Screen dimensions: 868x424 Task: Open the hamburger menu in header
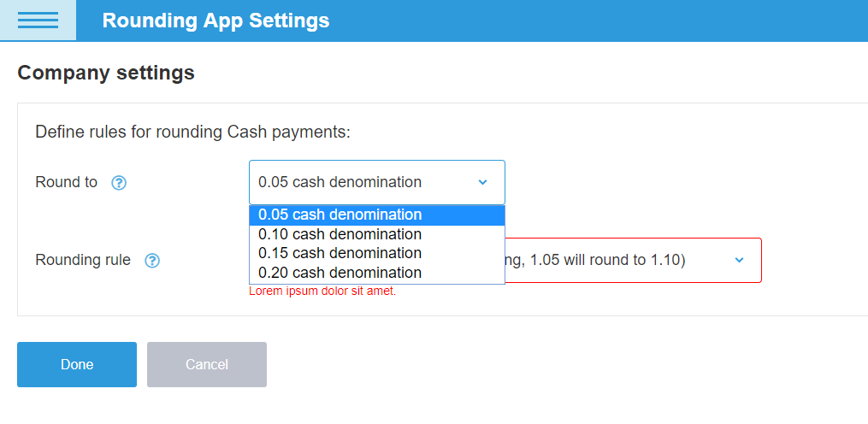38,21
